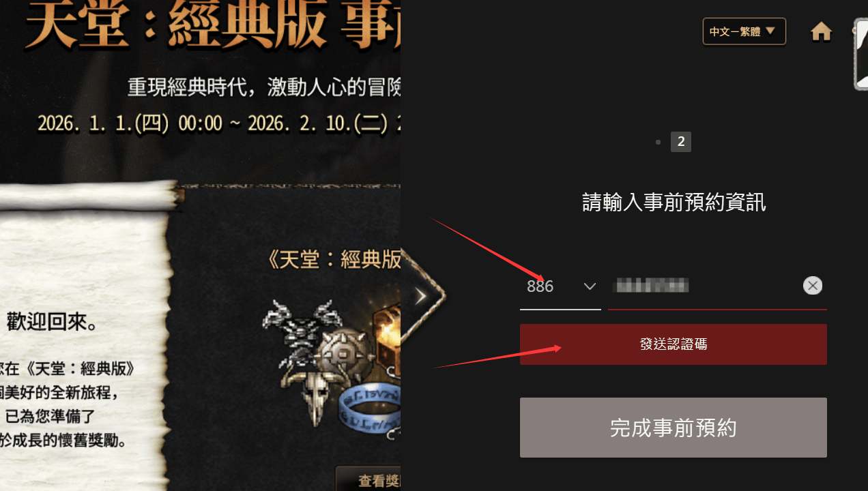Expand the country code chevron next to 886
868x491 pixels.
click(x=590, y=286)
